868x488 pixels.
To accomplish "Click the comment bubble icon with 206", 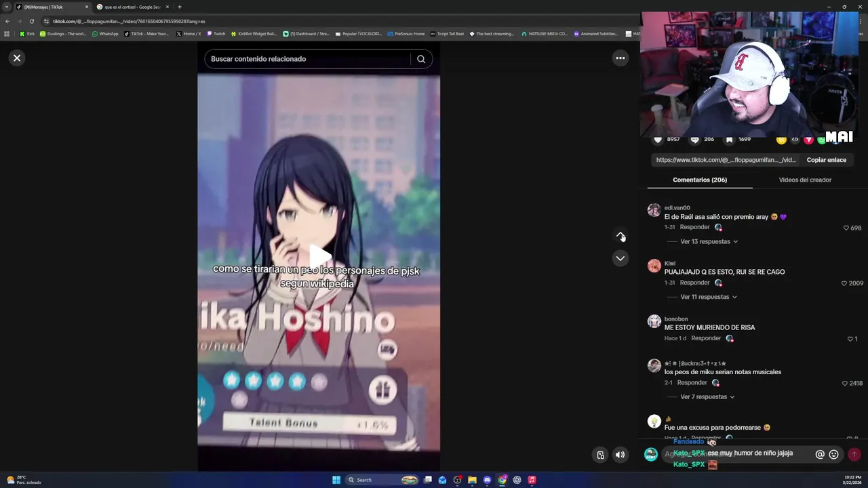I will click(x=694, y=140).
